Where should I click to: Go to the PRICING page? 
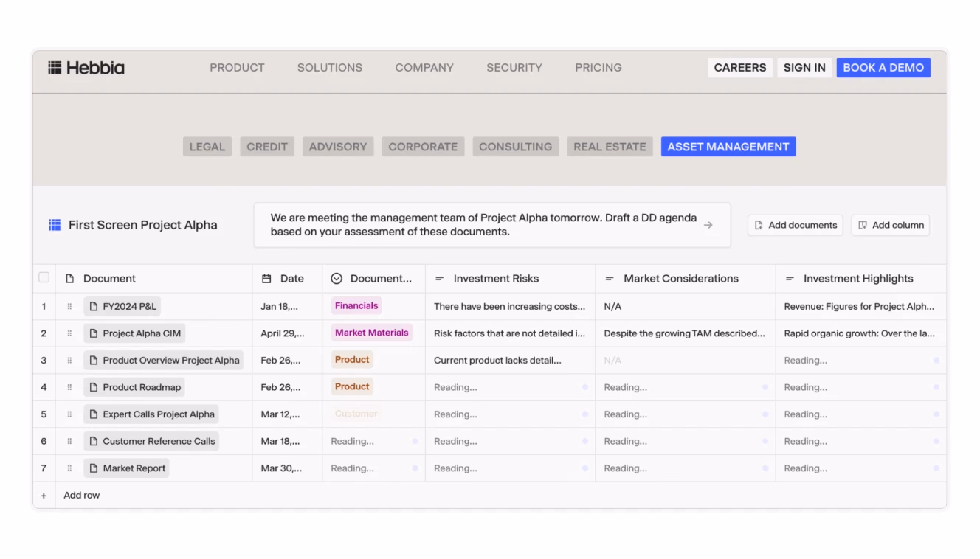click(598, 67)
